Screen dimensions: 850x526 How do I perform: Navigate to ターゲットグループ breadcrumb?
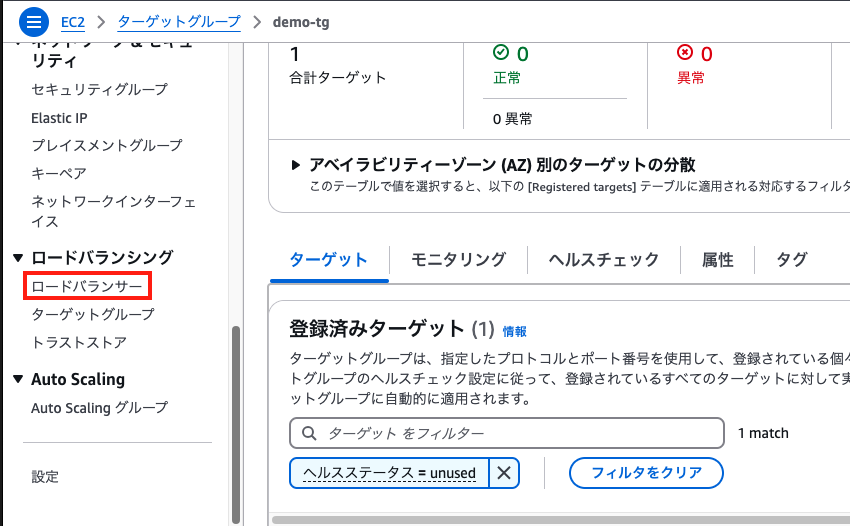tap(179, 22)
